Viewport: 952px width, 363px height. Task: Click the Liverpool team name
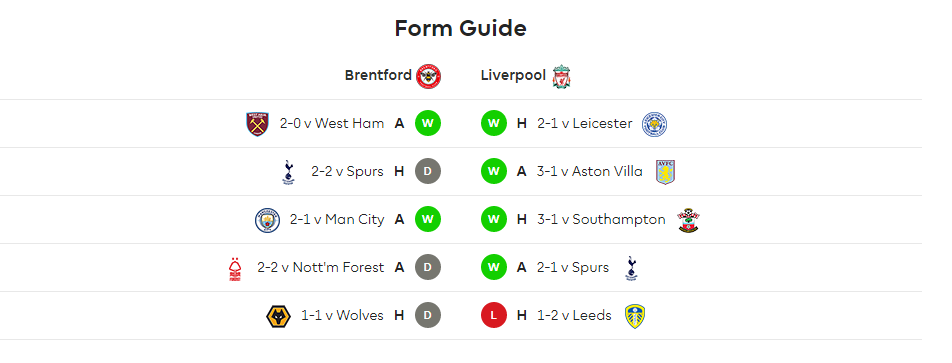click(513, 75)
